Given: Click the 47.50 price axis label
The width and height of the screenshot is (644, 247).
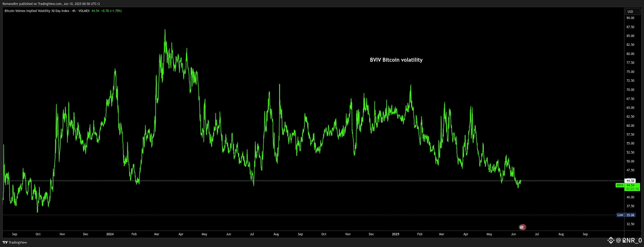Looking at the screenshot, I should coord(630,170).
